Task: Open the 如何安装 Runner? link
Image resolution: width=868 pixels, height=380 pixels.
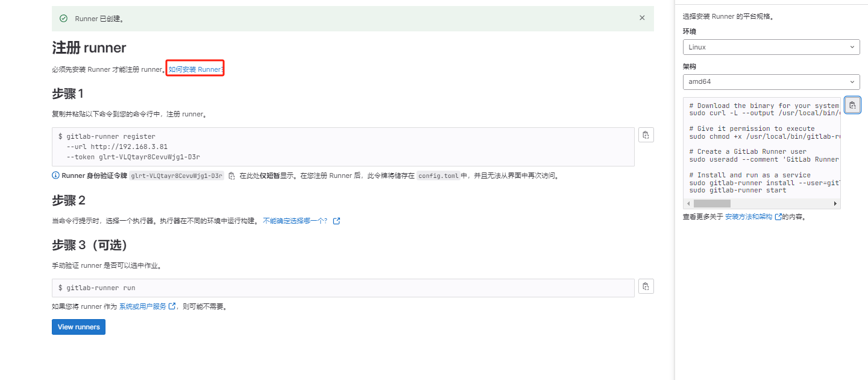Action: (x=194, y=68)
